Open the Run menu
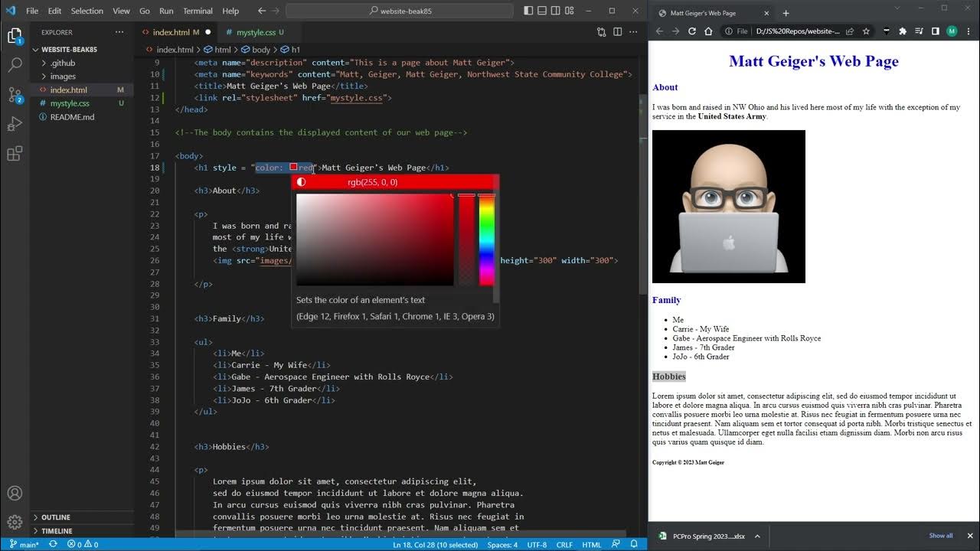 (166, 11)
